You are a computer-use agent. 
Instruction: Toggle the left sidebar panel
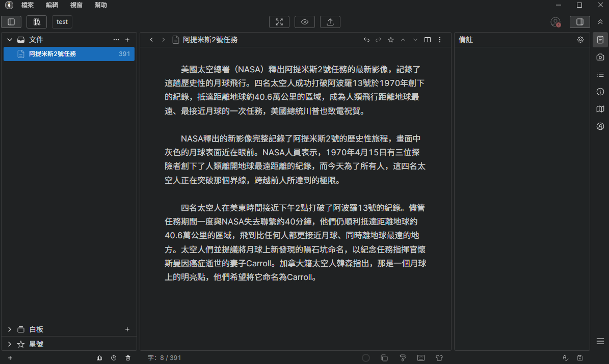(11, 22)
